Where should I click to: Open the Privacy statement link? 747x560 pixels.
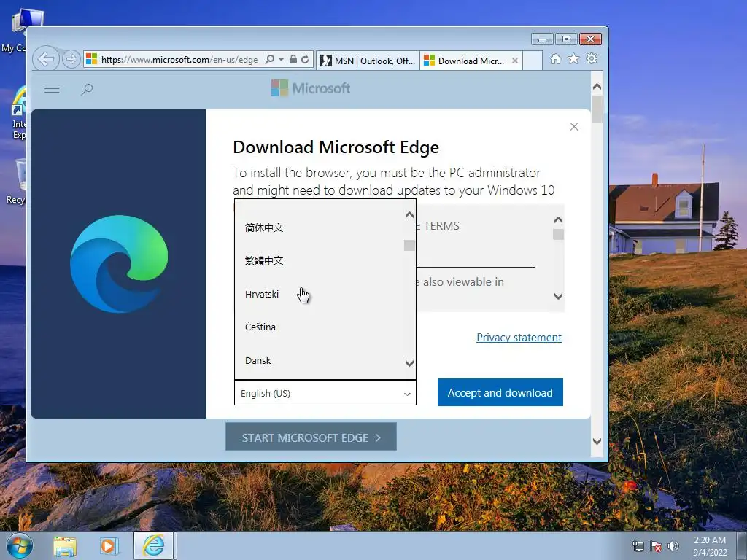pyautogui.click(x=519, y=338)
